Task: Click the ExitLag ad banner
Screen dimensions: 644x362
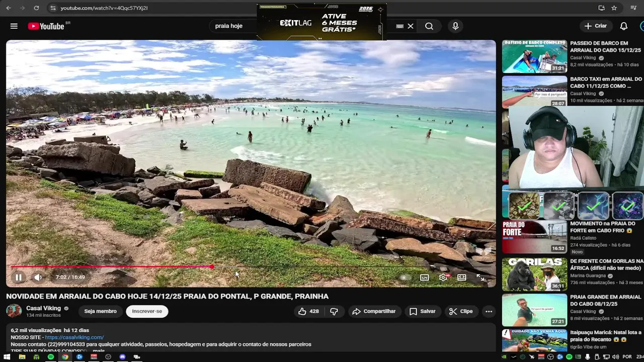Action: 321,23
